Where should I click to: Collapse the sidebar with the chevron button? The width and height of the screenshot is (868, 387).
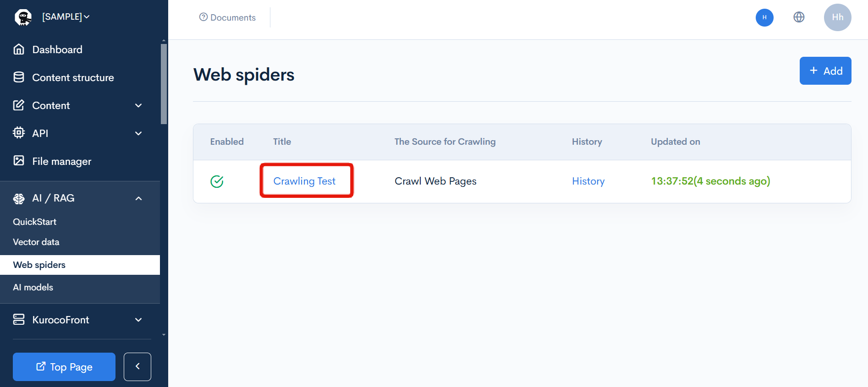click(137, 366)
